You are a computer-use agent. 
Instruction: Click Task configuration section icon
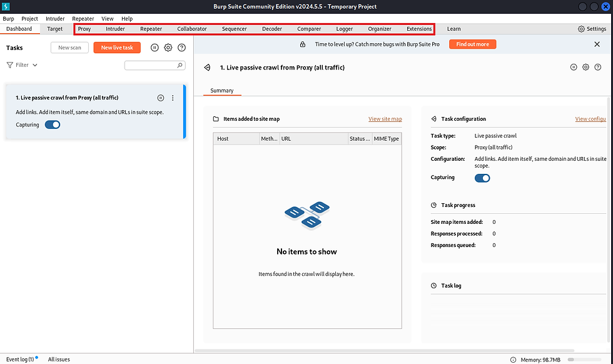pyautogui.click(x=433, y=119)
